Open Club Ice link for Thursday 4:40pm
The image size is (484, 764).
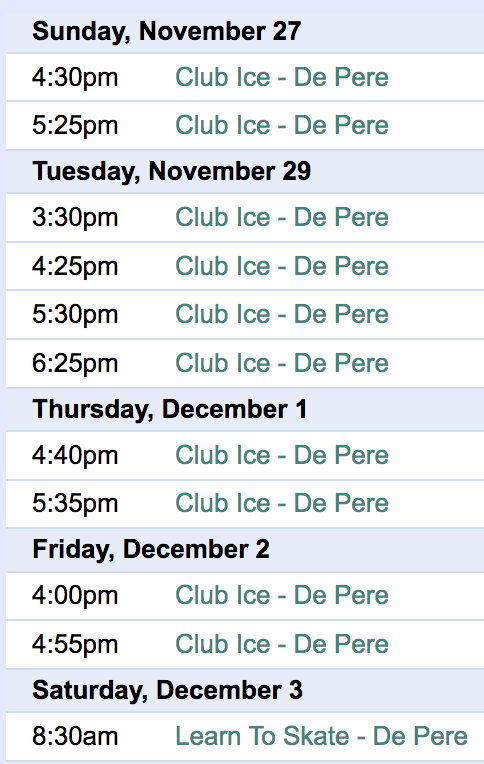[x=282, y=455]
